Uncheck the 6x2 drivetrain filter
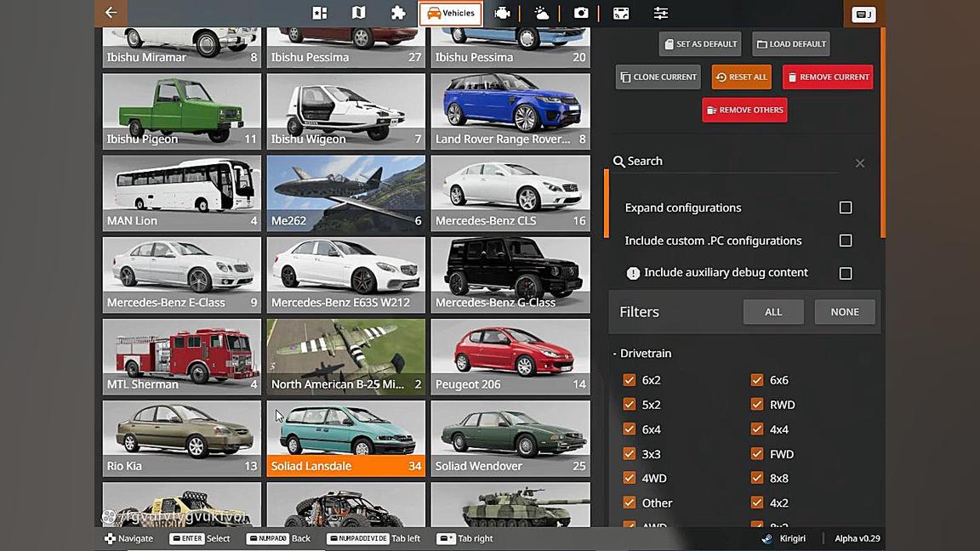 coord(630,380)
